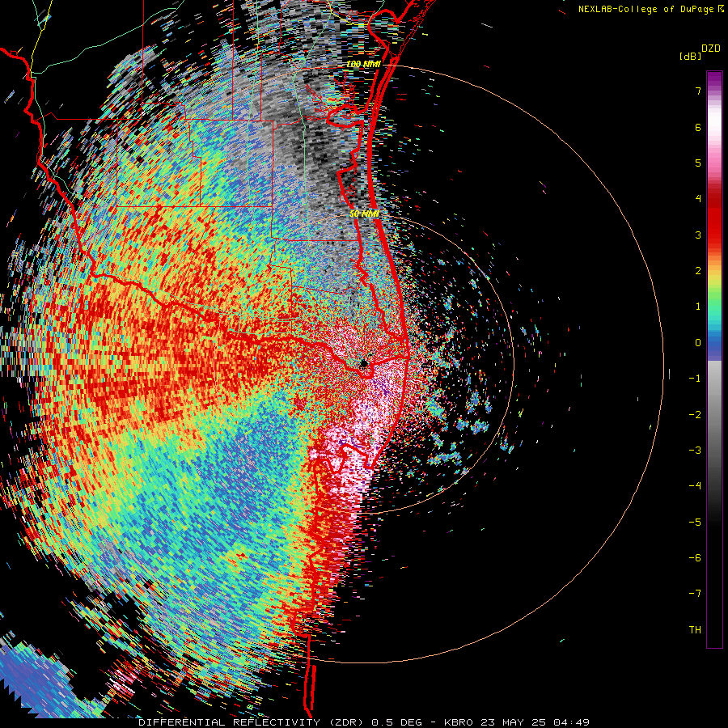Viewport: 728px width, 728px height.
Task: Click the 5 value on color scale
Action: point(698,163)
